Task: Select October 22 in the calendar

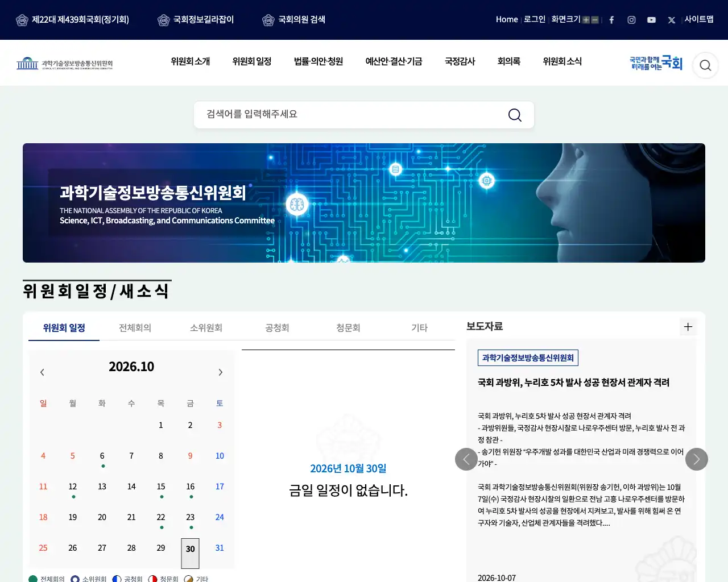Action: 161,517
